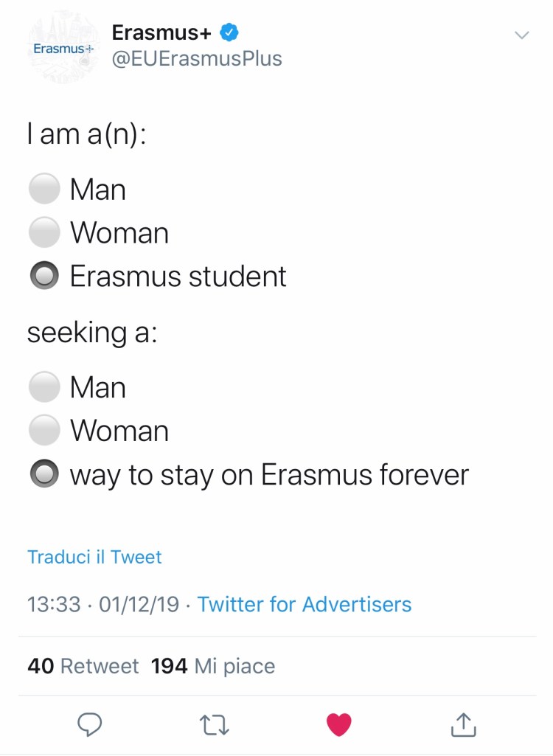Screen dimensions: 553x756
Task: Open the 'Twitter for Advertisers' link
Action: (305, 605)
